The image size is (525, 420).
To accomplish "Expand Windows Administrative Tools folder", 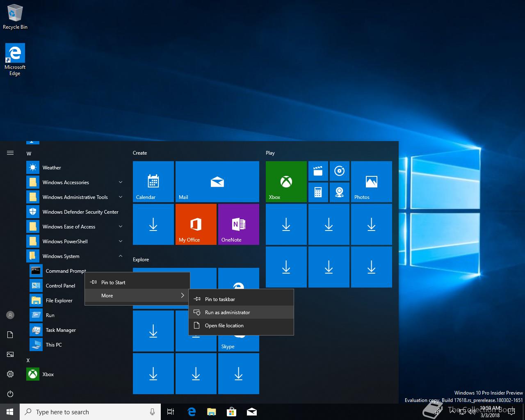I will tap(75, 197).
